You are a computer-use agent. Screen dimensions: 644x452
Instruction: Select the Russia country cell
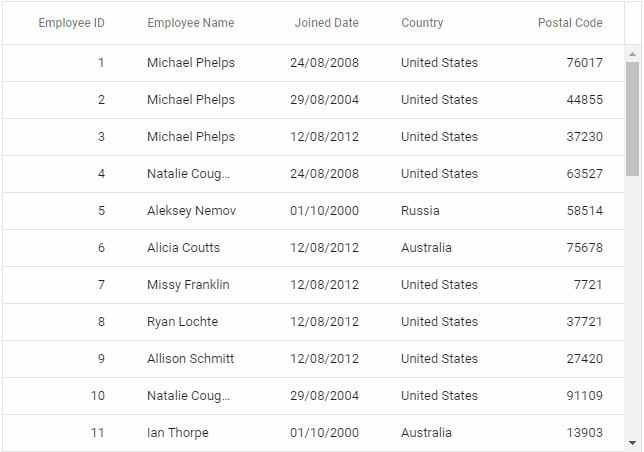tap(420, 211)
